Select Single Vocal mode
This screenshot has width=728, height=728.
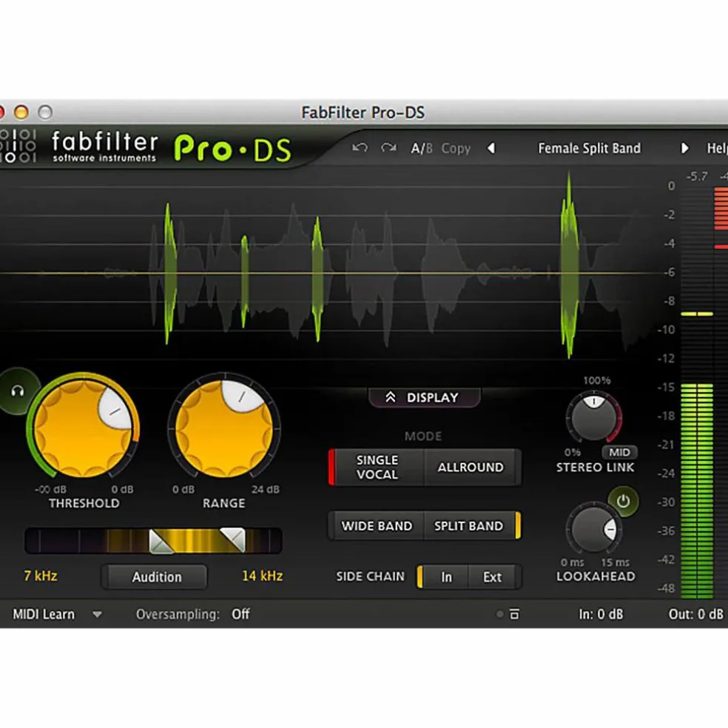pos(377,467)
